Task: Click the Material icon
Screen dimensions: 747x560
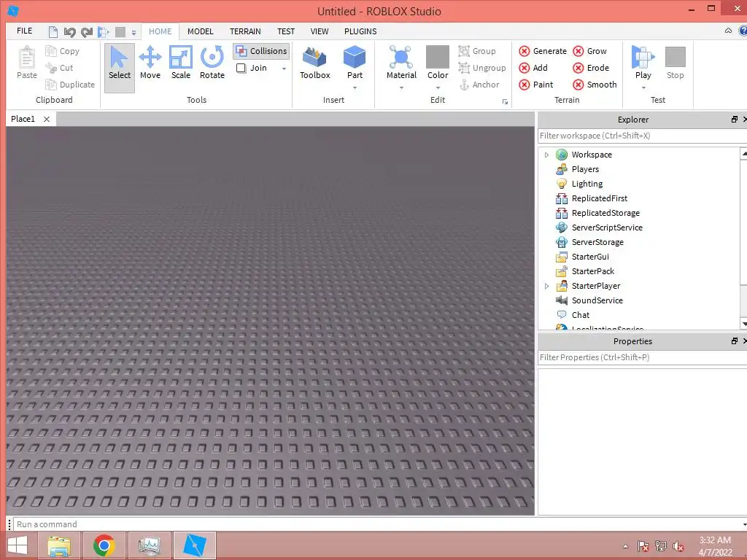Action: click(x=401, y=58)
